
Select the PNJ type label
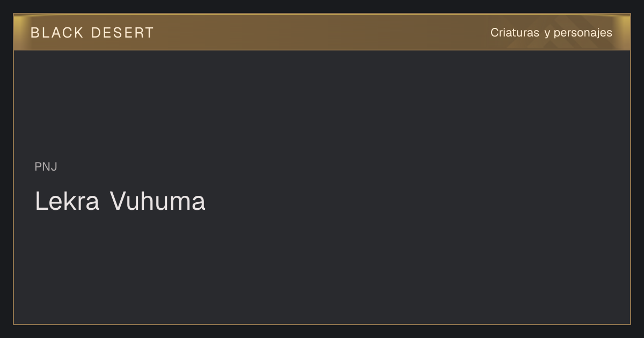[46, 167]
